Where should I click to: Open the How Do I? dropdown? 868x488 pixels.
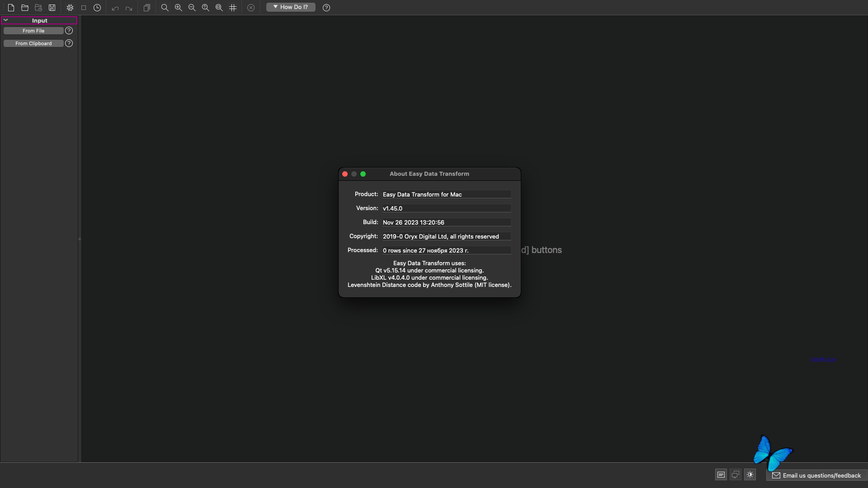[291, 7]
